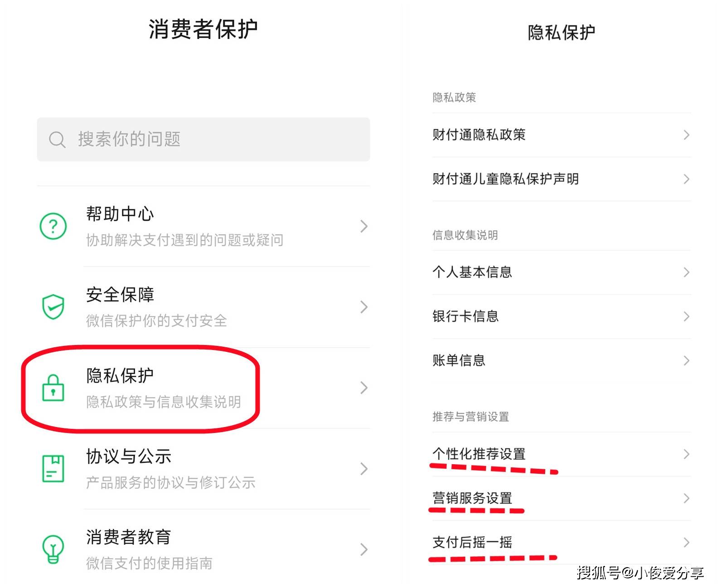Click the lightbulb consumer education icon
This screenshot has height=588, width=721.
coord(53,549)
